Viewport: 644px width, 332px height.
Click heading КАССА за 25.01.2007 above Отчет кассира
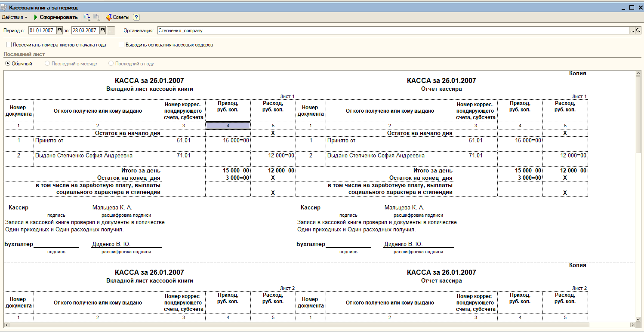441,80
